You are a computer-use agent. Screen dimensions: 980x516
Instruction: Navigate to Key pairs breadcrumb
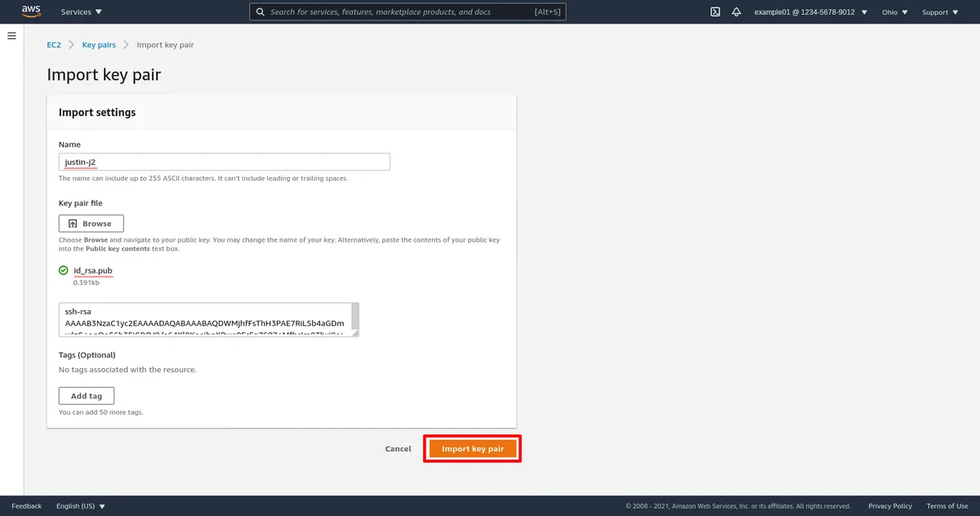pos(99,45)
